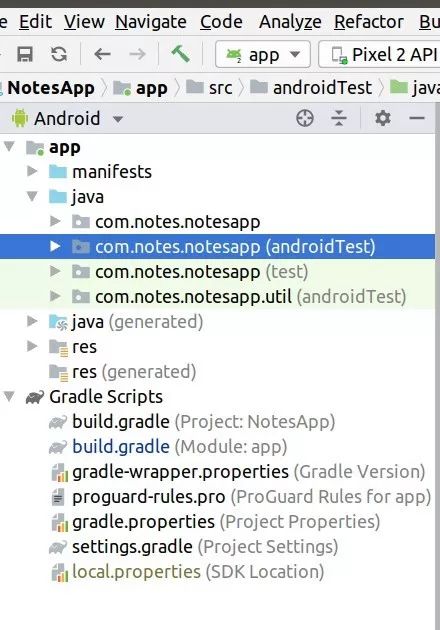Viewport: 440px width, 630px height.
Task: Open local.properties (SDK Location)
Action: coord(217,572)
